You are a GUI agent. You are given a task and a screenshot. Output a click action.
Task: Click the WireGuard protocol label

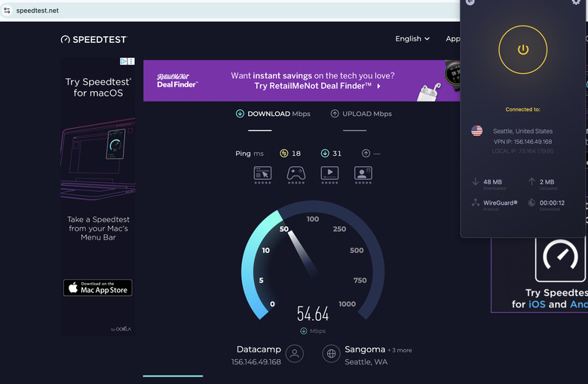(x=501, y=203)
